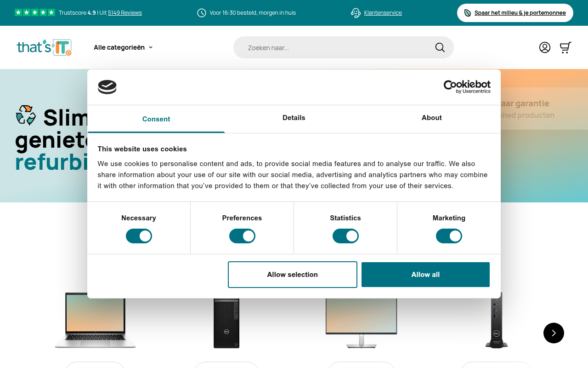Switch to the Details tab
Image resolution: width=588 pixels, height=368 pixels.
[x=294, y=118]
